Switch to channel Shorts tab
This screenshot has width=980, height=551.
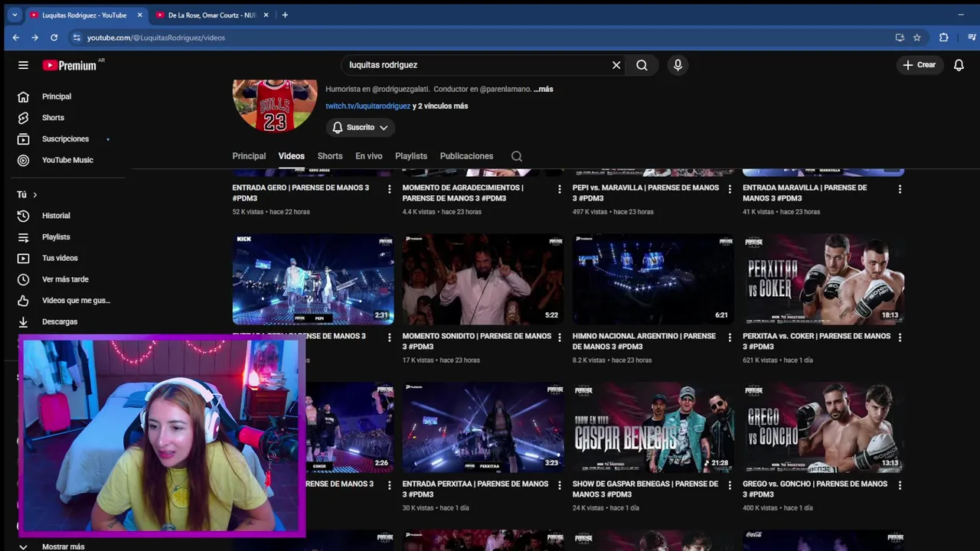[x=330, y=156]
